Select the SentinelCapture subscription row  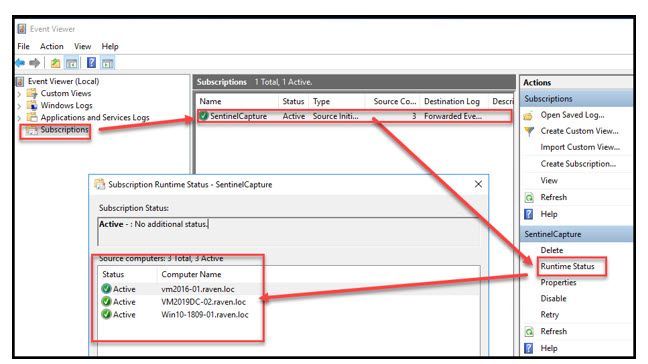tap(355, 116)
